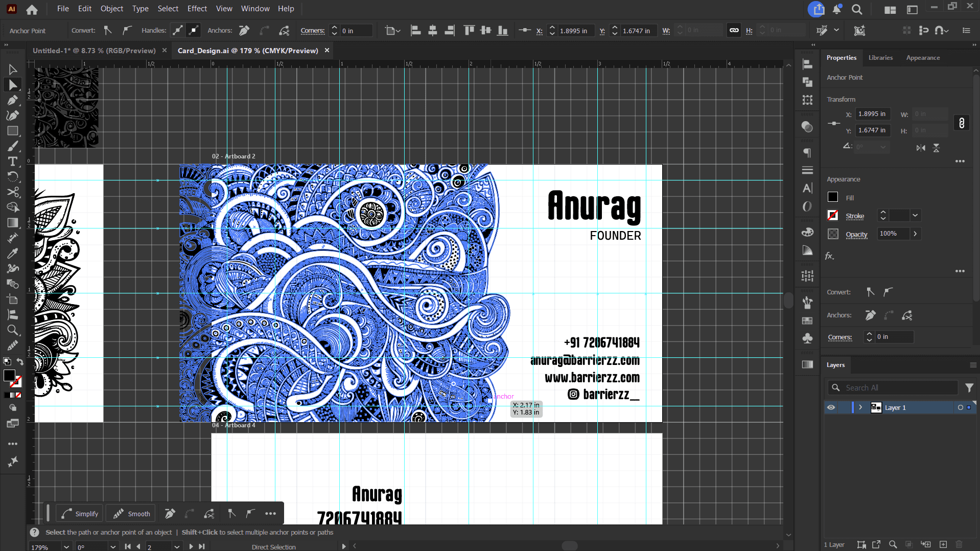Open the zoom level dropdown at 179%
Screen dimensions: 980x551
[66, 546]
